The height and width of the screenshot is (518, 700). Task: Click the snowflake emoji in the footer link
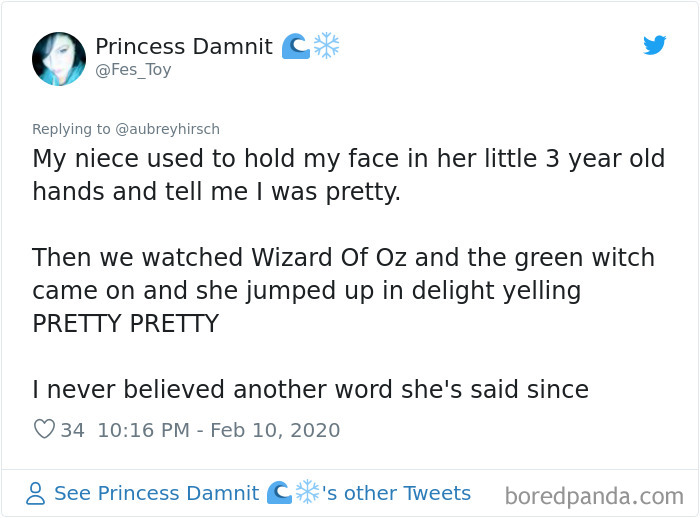306,493
